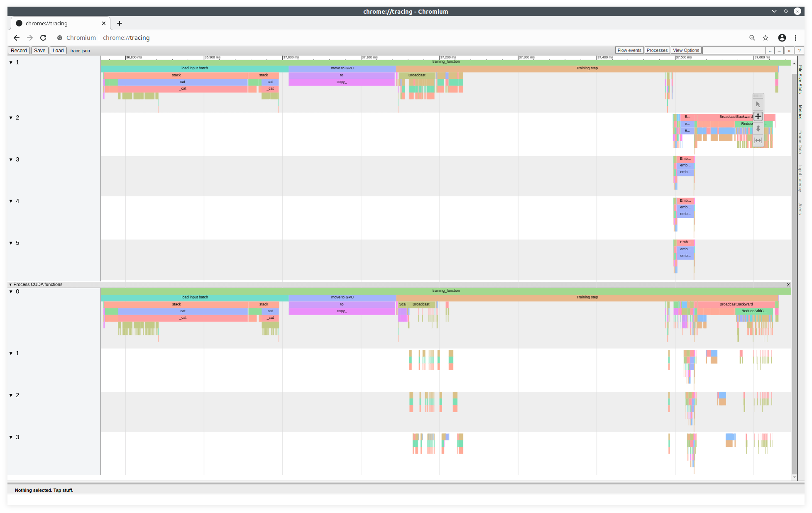This screenshot has width=812, height=513.
Task: Click the previous arrow navigation icon
Action: coord(770,50)
